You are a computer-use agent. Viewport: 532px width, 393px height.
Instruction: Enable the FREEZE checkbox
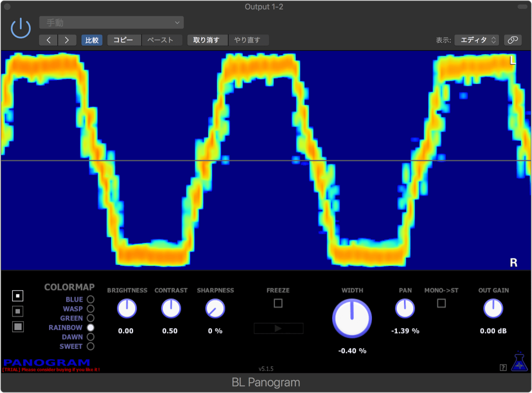point(278,303)
